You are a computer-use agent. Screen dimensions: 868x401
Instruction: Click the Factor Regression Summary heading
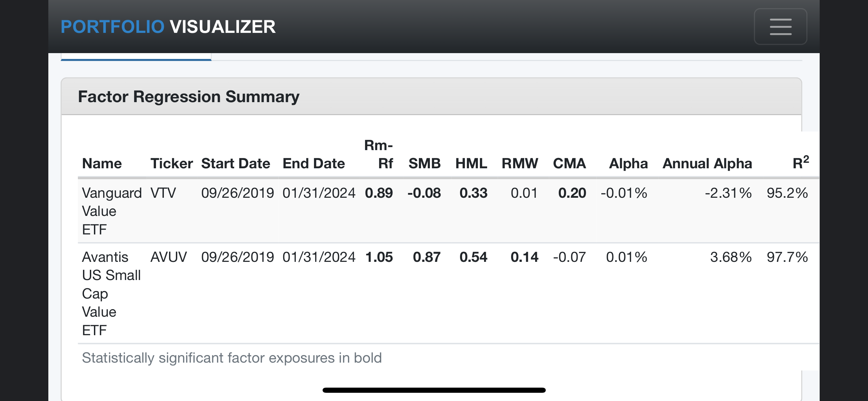189,97
